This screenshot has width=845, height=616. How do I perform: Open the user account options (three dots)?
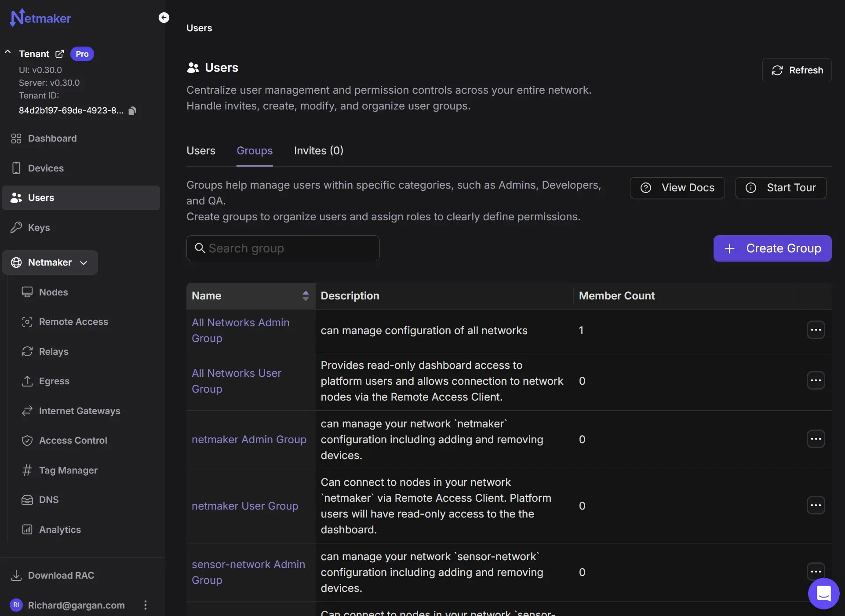[x=146, y=605]
